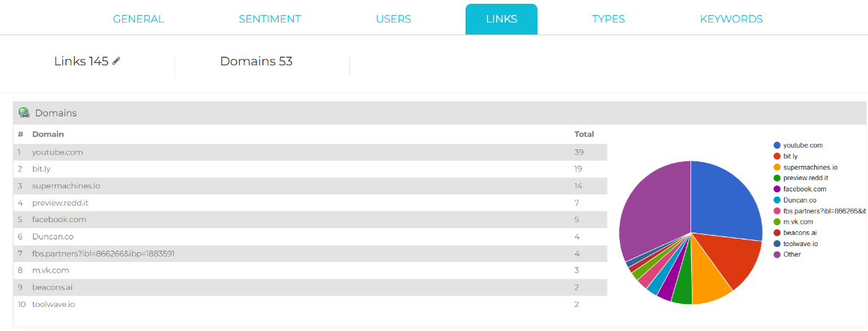Click the Links 145 counter text
Viewport: 868px width, 331px height.
(x=81, y=62)
